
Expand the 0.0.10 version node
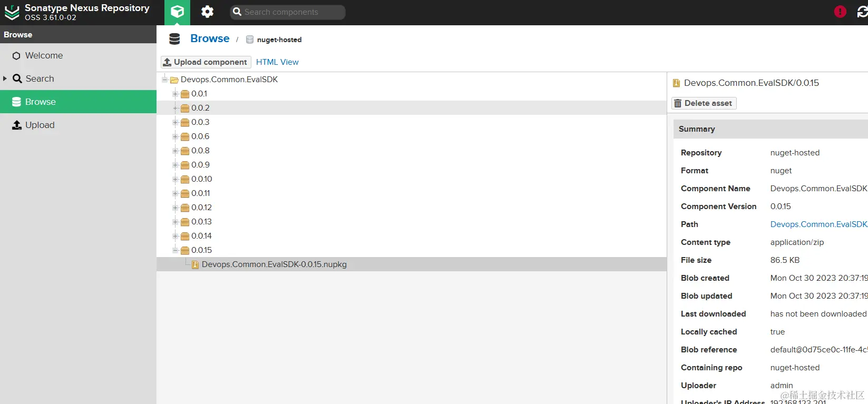pos(175,179)
